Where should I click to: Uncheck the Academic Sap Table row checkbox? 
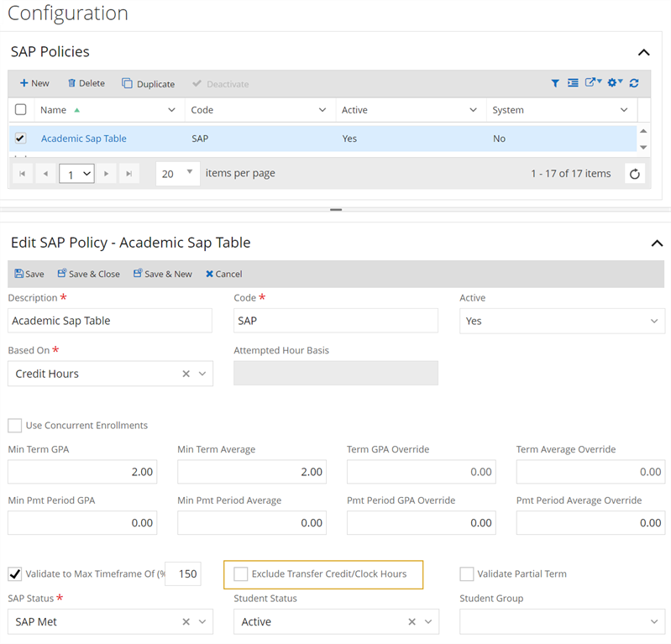tap(21, 139)
